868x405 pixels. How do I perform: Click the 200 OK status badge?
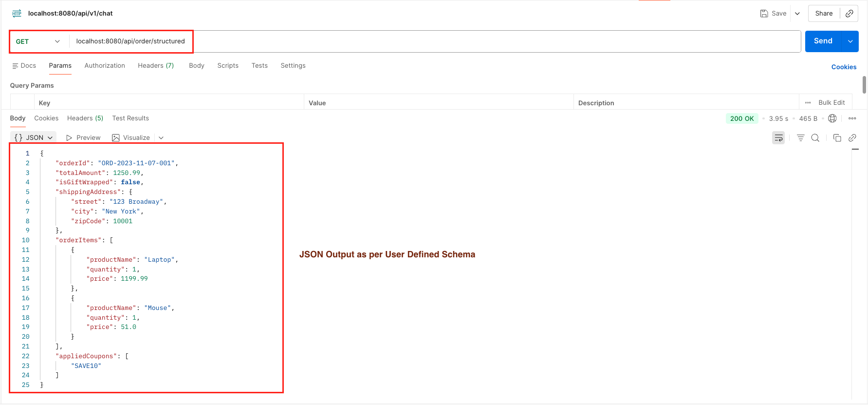click(x=742, y=118)
